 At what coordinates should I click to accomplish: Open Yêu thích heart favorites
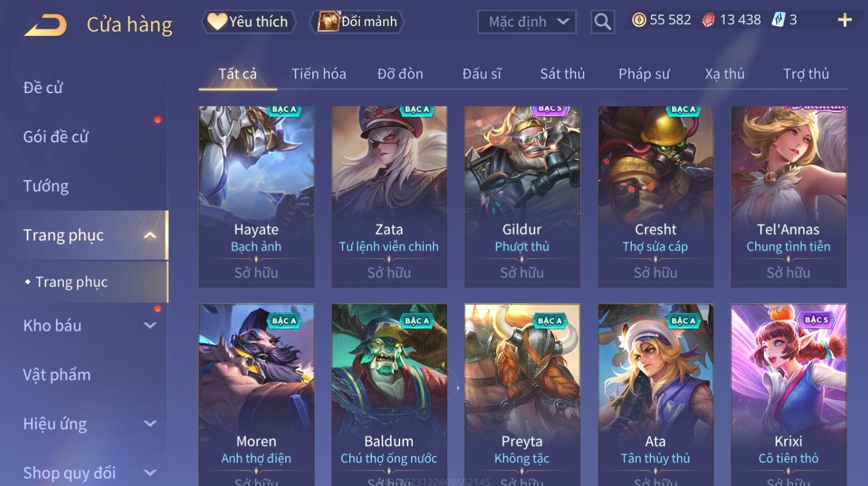point(248,22)
